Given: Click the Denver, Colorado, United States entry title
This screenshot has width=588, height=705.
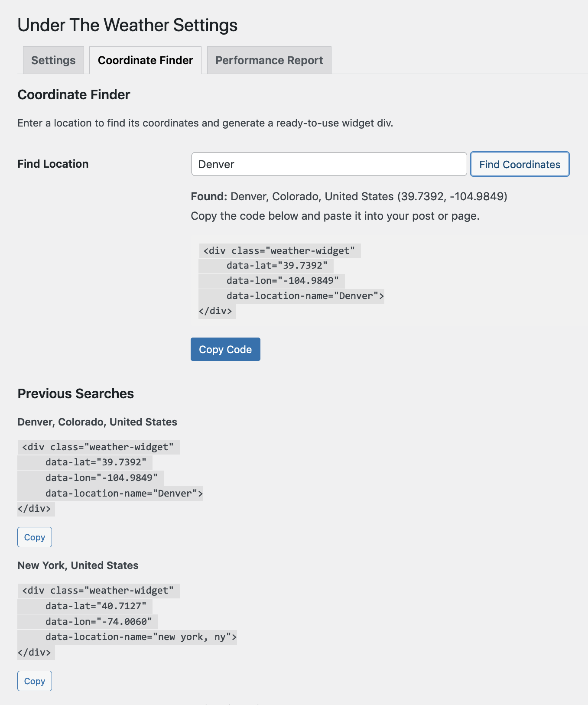Looking at the screenshot, I should [x=97, y=422].
